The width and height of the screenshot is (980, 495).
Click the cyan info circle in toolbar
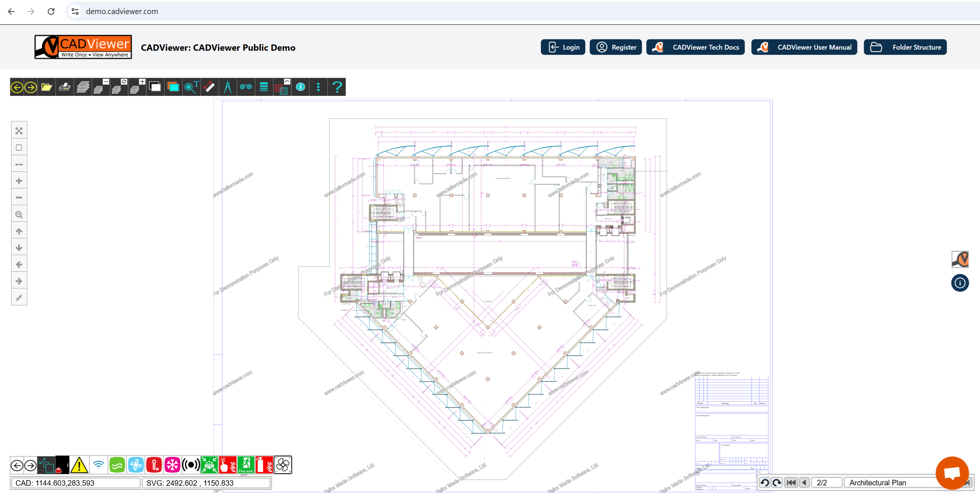pos(300,87)
